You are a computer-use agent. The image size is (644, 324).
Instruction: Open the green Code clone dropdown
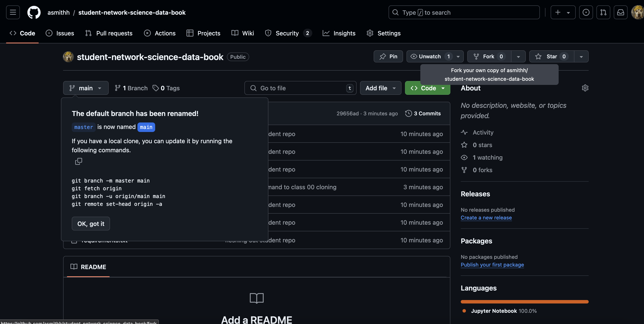[427, 88]
